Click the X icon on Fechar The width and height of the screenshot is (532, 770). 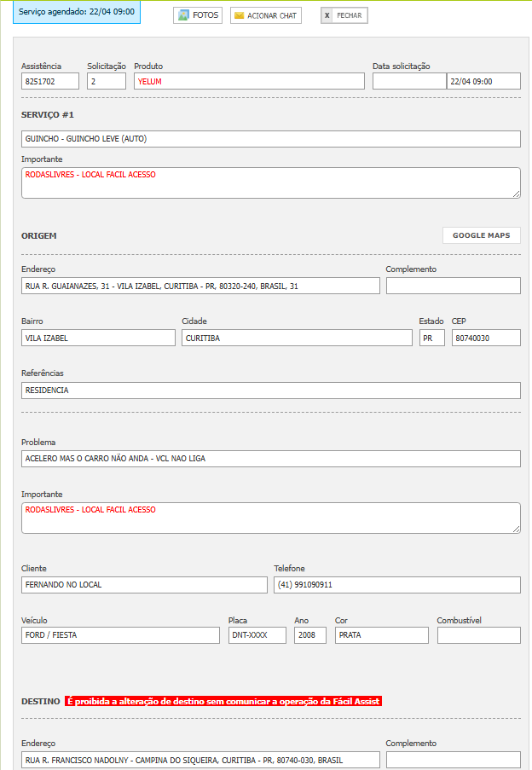pyautogui.click(x=327, y=15)
